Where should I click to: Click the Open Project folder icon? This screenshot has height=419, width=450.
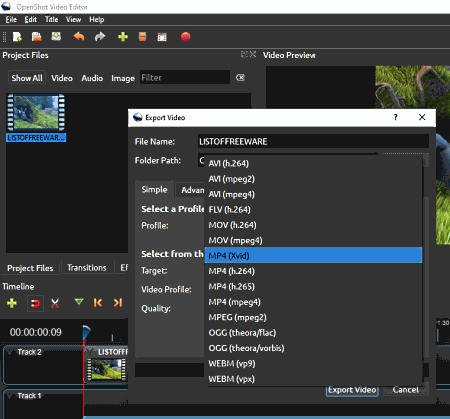click(x=36, y=37)
